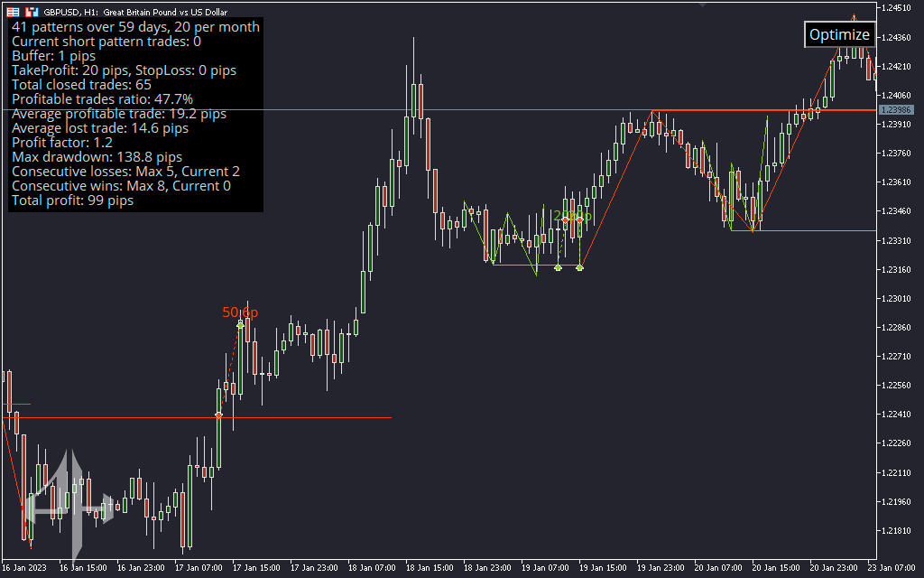Select 'Buffer: 1 pips' line
The image size is (924, 578).
[x=53, y=56]
